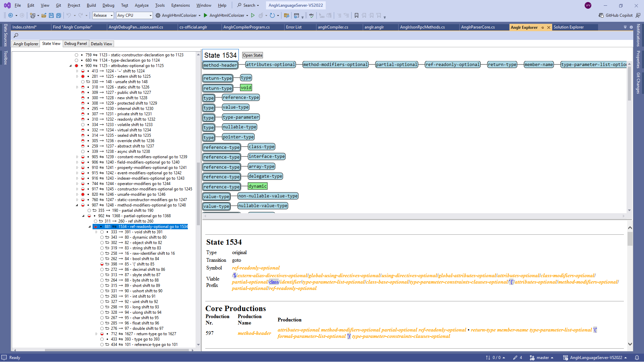The height and width of the screenshot is (362, 644).
Task: Open the user account avatar
Action: pyautogui.click(x=588, y=5)
